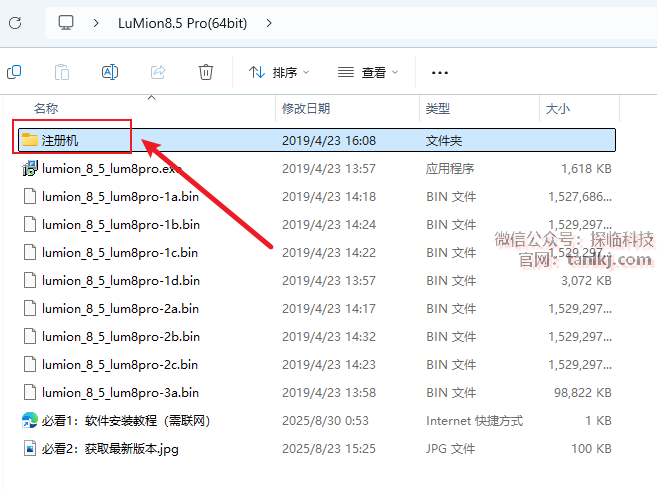Viewport: 657px width, 490px height.
Task: Open the 排序 sort dropdown
Action: click(x=279, y=73)
